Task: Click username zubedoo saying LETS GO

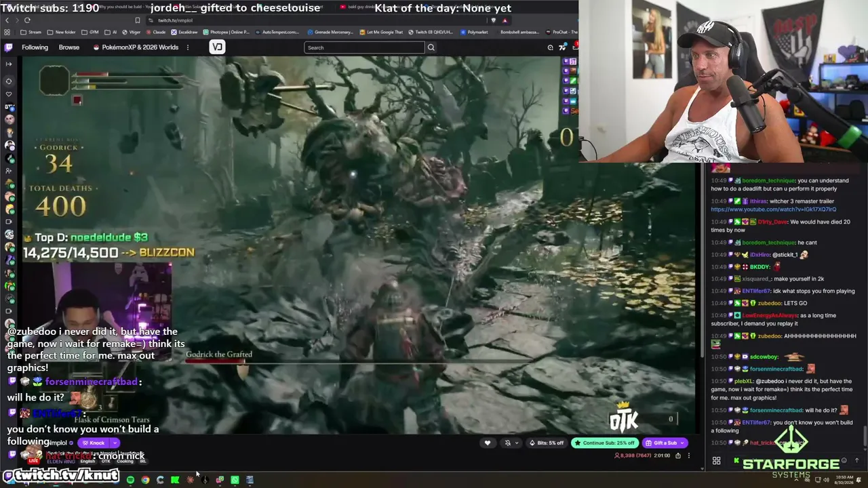Action: [x=769, y=303]
